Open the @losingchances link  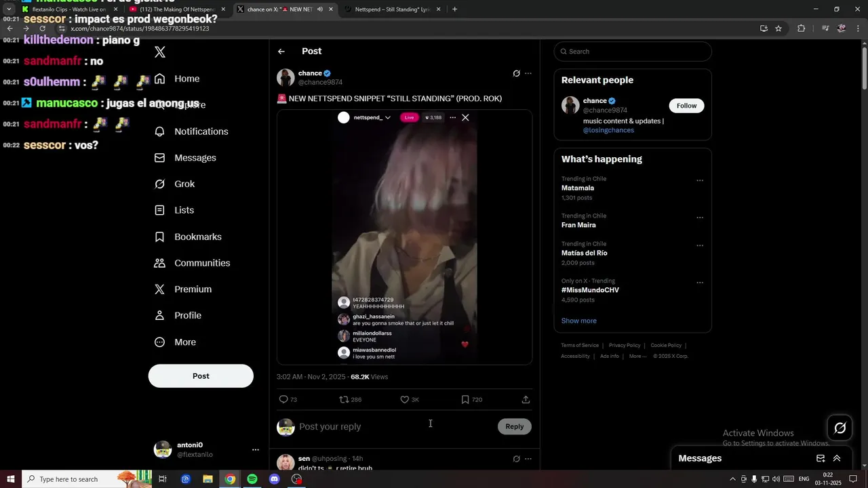(608, 130)
